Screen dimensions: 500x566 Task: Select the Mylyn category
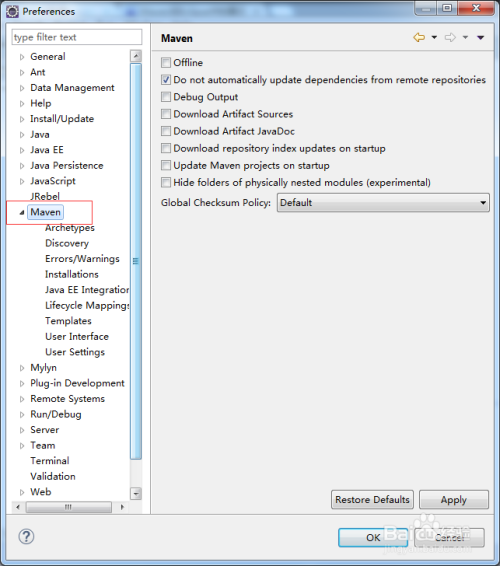(x=43, y=367)
